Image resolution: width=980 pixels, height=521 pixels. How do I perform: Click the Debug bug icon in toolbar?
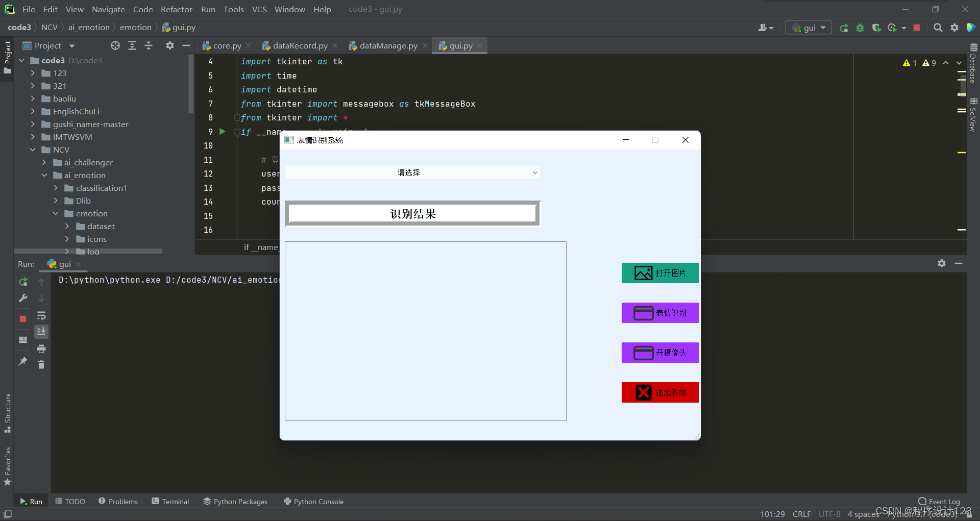tap(860, 28)
